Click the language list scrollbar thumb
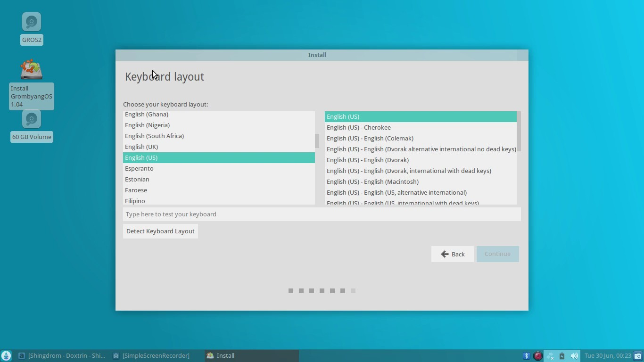Image resolution: width=644 pixels, height=362 pixels. [317, 140]
